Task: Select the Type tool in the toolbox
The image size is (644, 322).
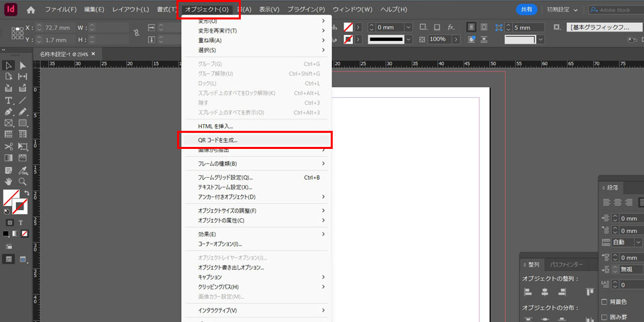Action: click(x=9, y=100)
